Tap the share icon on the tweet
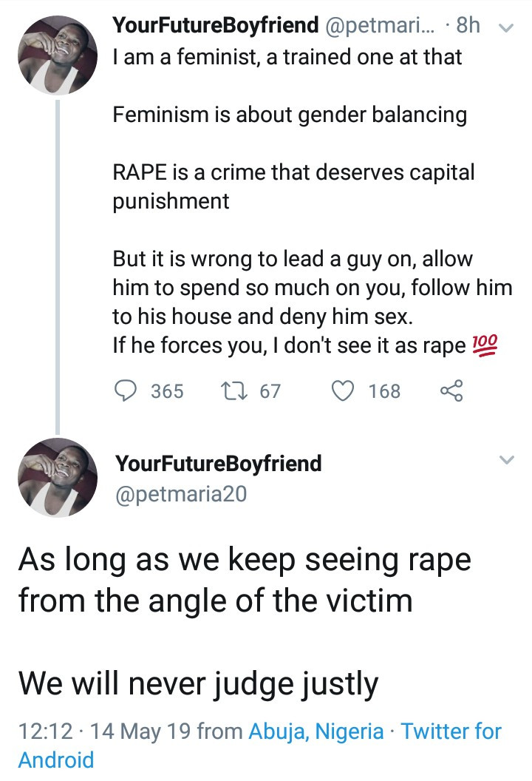The height and width of the screenshot is (781, 532). click(450, 390)
